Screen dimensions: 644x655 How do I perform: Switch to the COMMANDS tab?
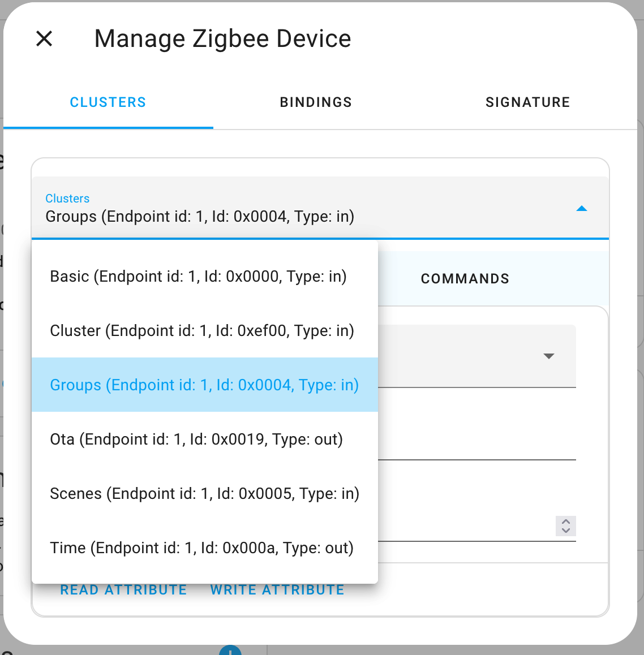click(465, 278)
